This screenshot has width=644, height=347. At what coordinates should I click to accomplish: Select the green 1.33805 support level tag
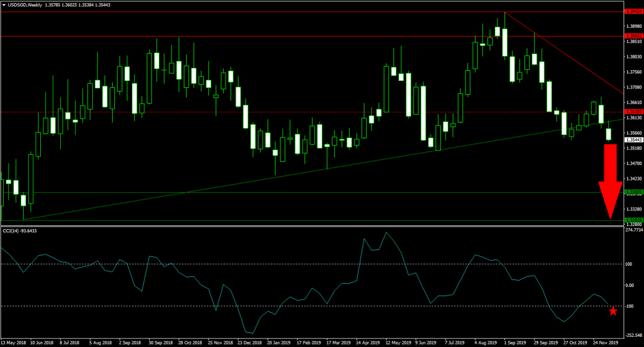[x=633, y=191]
